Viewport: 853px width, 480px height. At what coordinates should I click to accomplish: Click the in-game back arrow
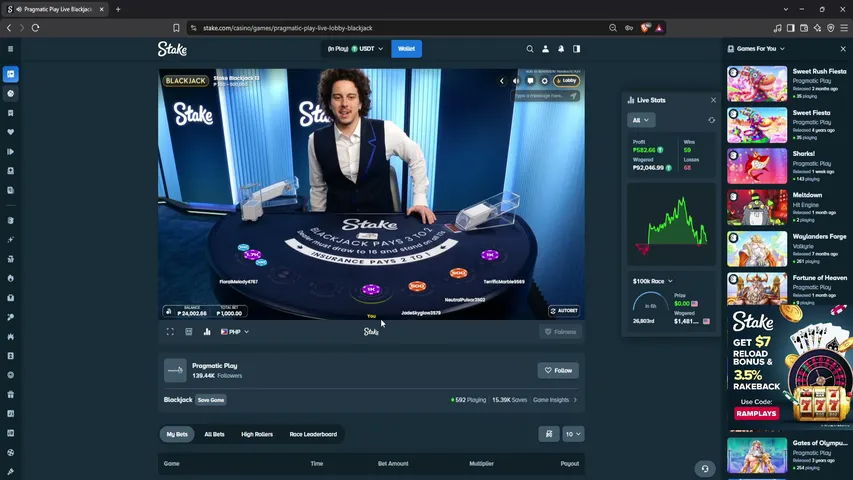point(502,81)
